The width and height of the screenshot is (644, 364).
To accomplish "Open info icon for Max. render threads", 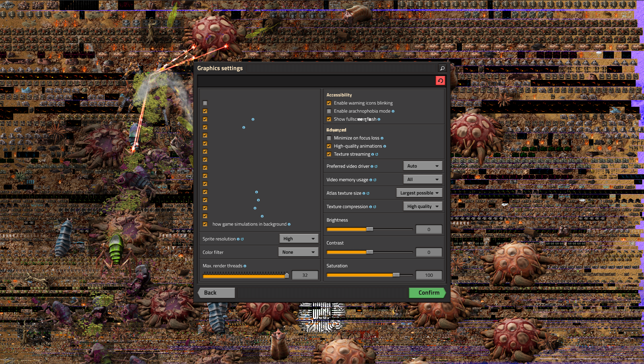I will point(245,266).
